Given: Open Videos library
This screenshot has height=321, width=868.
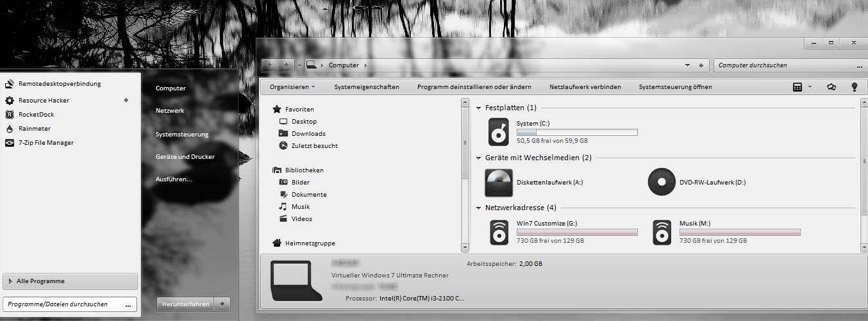Looking at the screenshot, I should 296,219.
